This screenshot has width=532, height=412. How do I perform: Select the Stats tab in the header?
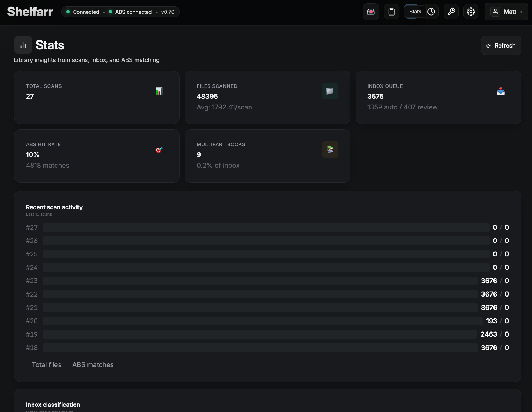[x=415, y=12]
